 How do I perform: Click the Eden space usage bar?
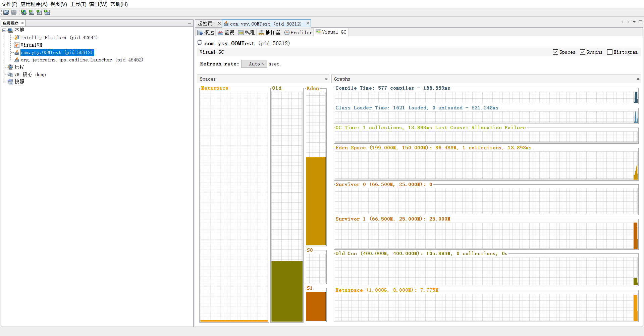click(x=316, y=201)
